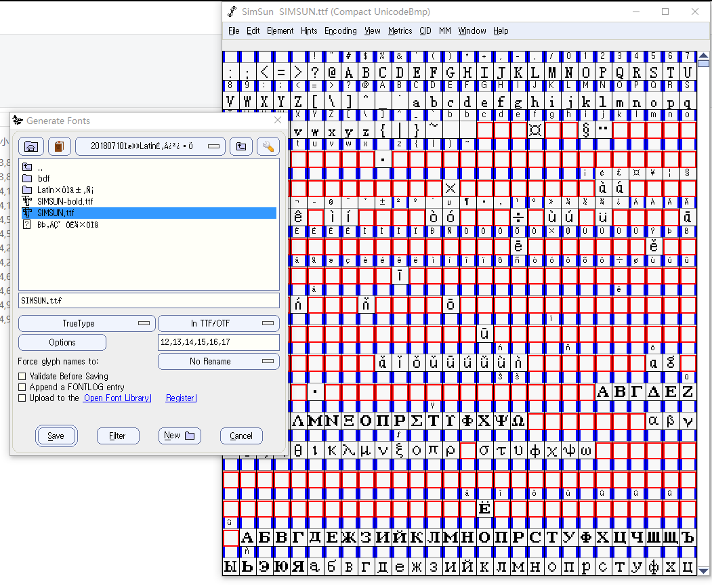Open the Options button for font generation
The height and width of the screenshot is (588, 712).
[62, 342]
